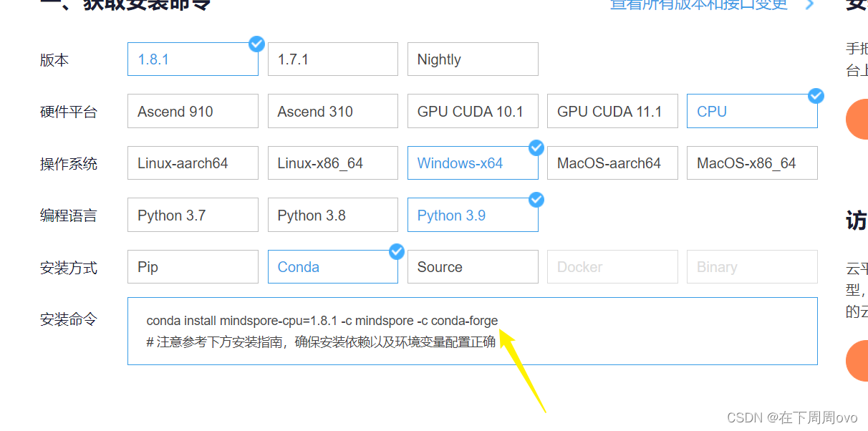Click the disabled Docker install option

[612, 267]
